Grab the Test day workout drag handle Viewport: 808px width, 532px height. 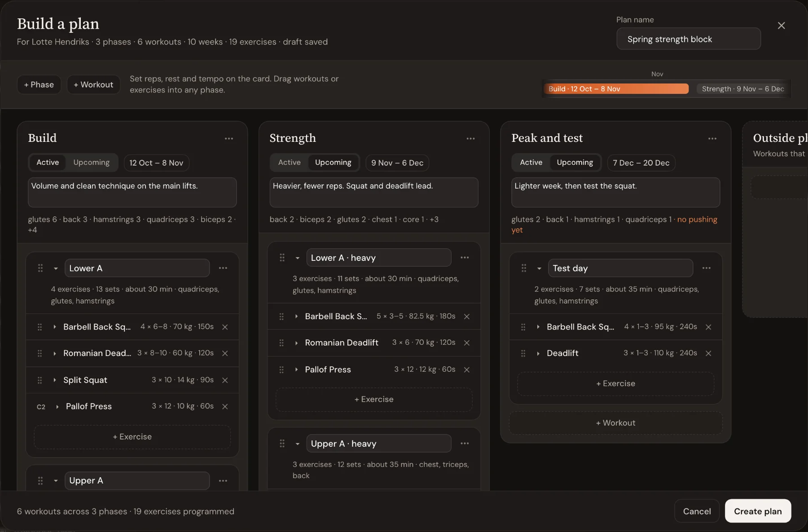click(524, 268)
